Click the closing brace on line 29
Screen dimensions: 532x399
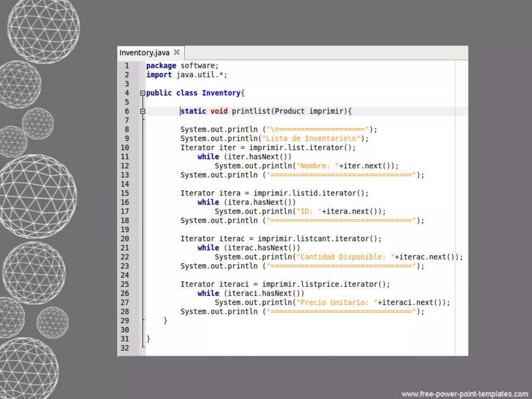(165, 321)
